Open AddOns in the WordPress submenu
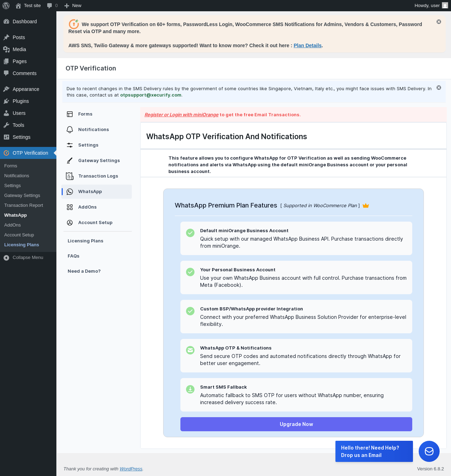The height and width of the screenshot is (476, 451). pos(12,225)
